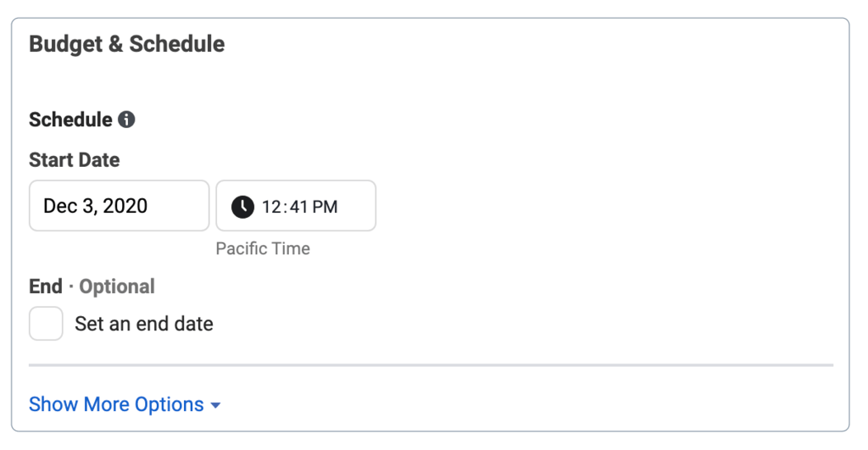Click the Budget & Schedule section heading
868x450 pixels.
pyautogui.click(x=127, y=44)
